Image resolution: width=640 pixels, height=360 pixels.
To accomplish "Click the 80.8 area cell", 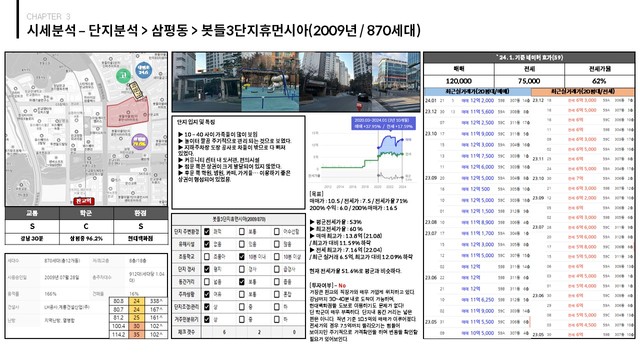I will (x=118, y=301).
